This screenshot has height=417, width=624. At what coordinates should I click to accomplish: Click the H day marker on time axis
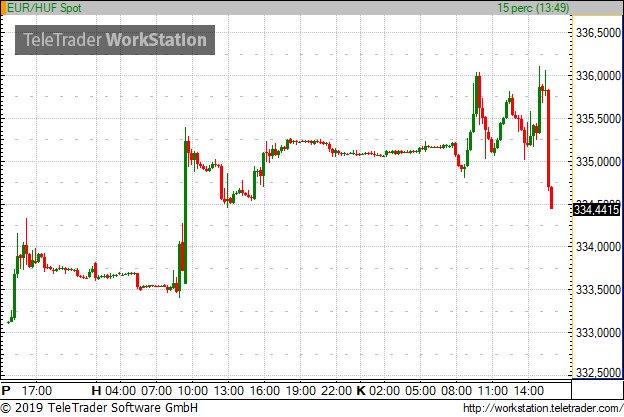(96, 391)
